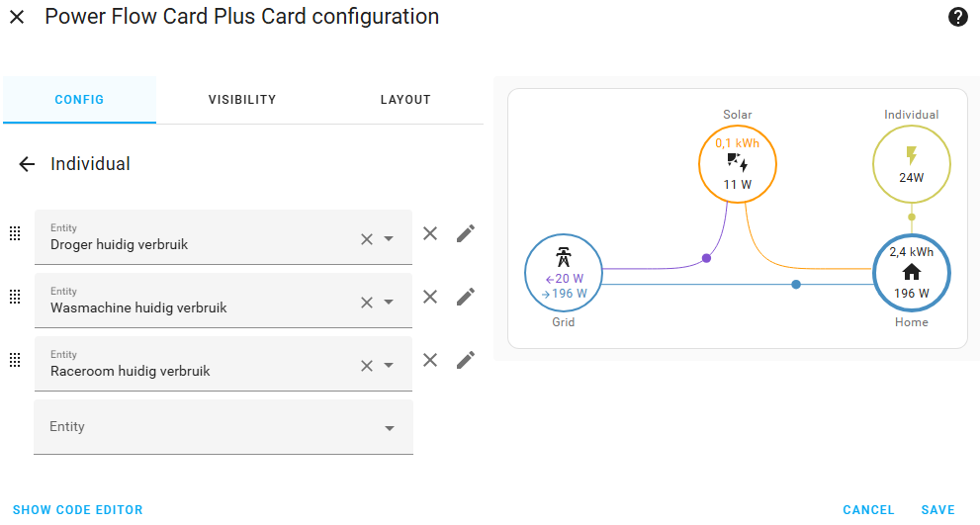Screen dimensions: 980x525
Task: Click Show Code Editor
Action: 78,510
